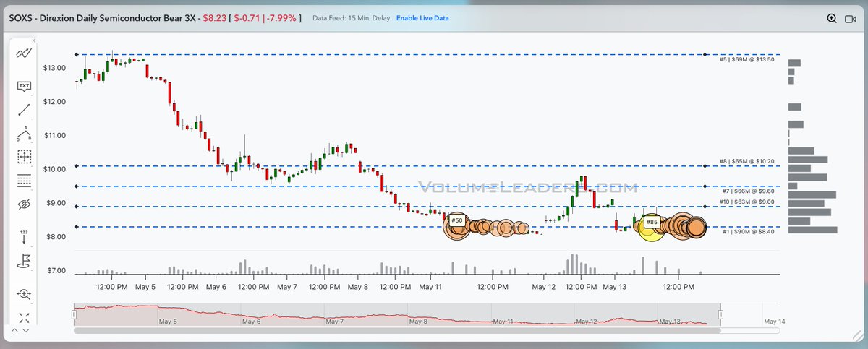Click the Enable Live Data link

click(x=422, y=18)
